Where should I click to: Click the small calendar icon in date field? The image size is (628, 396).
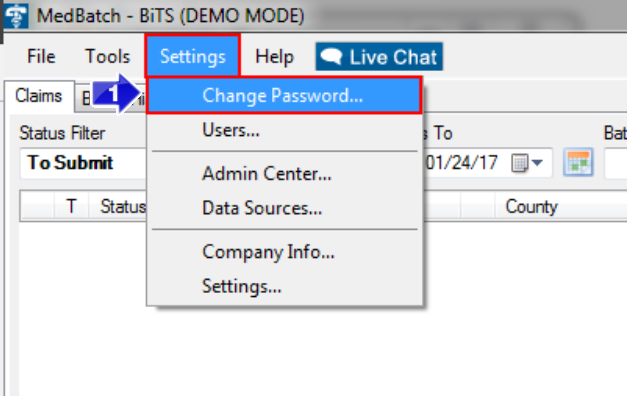tap(519, 163)
